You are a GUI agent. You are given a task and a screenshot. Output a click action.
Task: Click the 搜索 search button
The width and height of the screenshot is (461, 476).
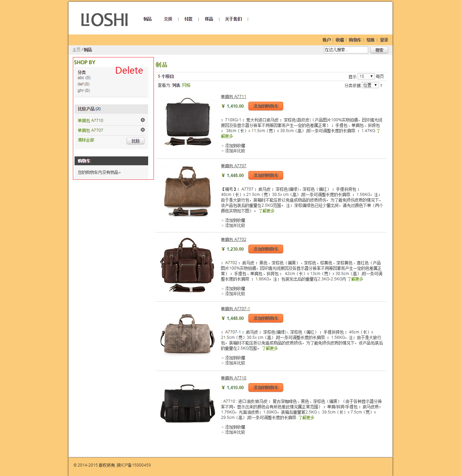(x=379, y=50)
